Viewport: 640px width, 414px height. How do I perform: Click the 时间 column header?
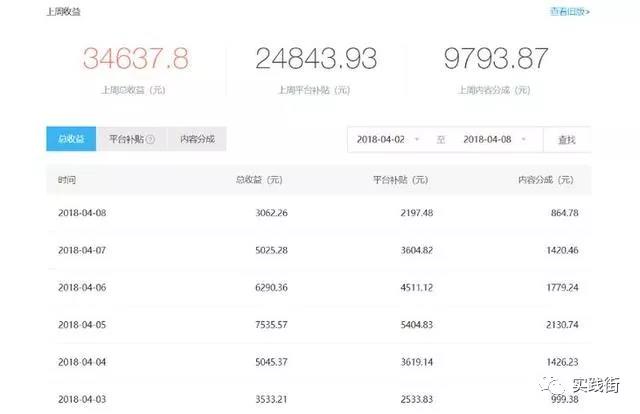coord(66,180)
